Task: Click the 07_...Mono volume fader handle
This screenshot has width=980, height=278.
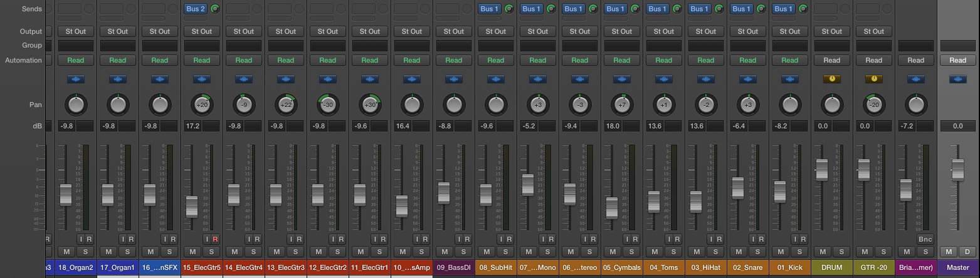Action: (528, 185)
